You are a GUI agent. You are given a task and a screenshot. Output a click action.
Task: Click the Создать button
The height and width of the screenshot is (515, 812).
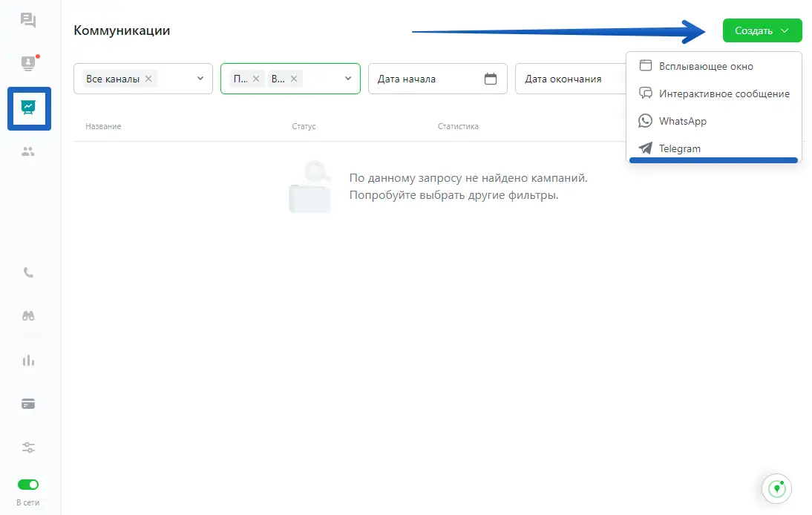(762, 30)
